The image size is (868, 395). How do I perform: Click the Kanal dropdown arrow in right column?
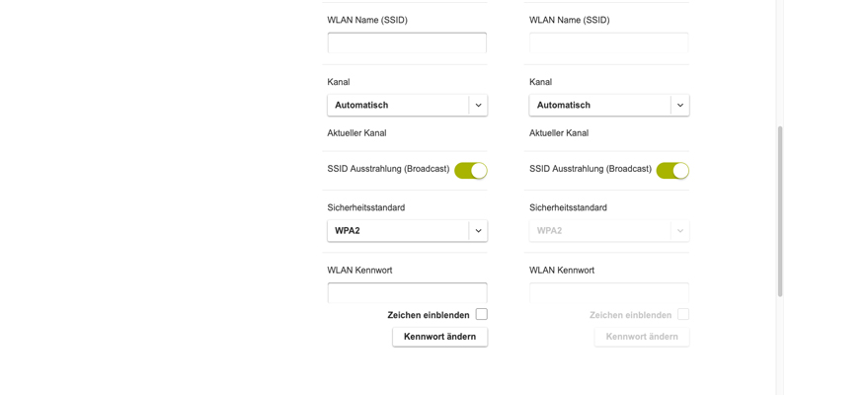tap(679, 105)
